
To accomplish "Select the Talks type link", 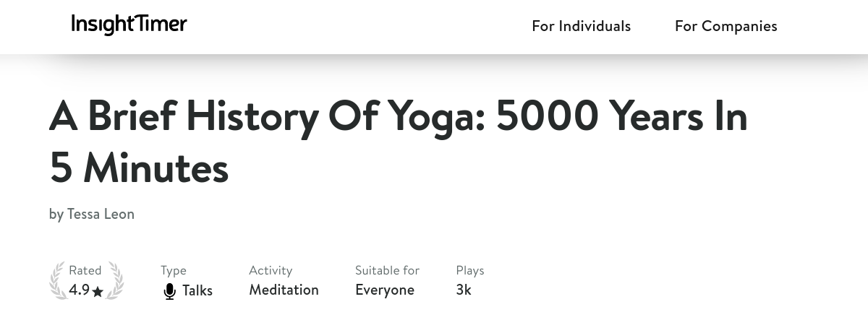I will (x=197, y=290).
